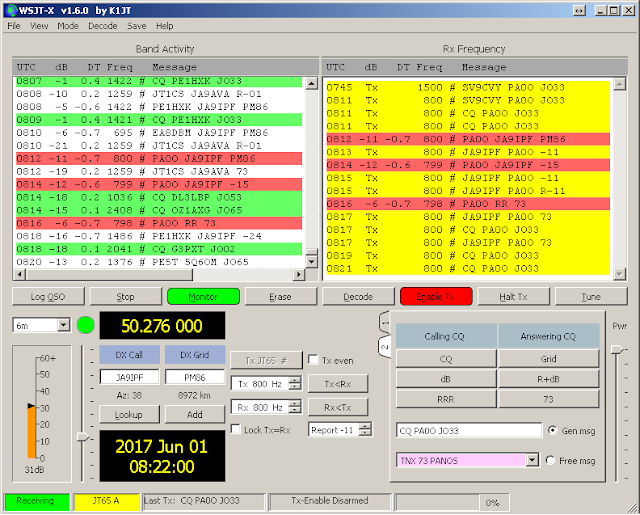Click the Rx Frequency scroll down arrow
The height and width of the screenshot is (515, 640).
tap(620, 274)
